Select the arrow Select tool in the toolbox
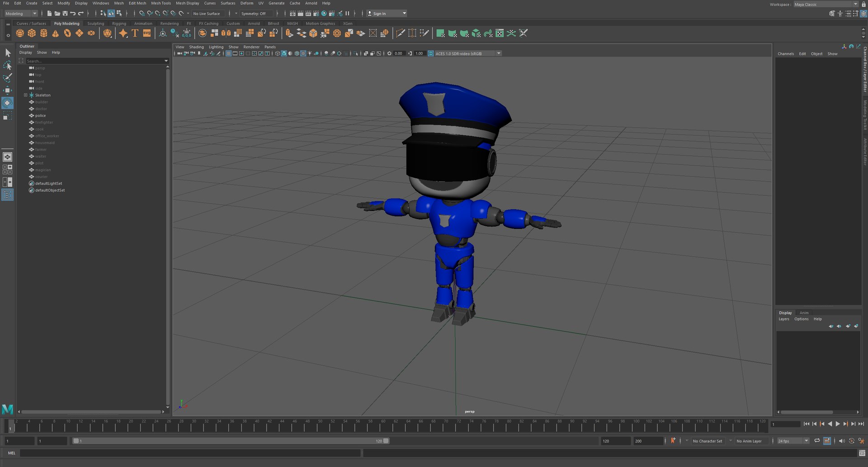Screen dimensions: 868x467 click(x=8, y=53)
